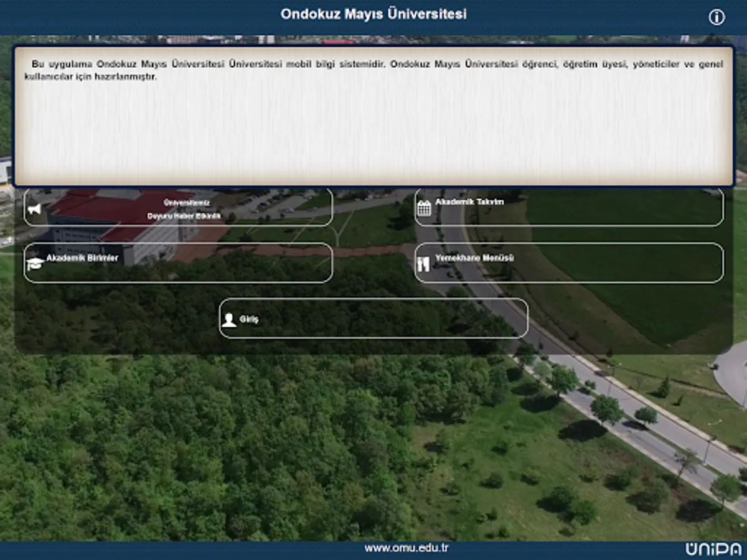Open Yemekhane Menüsü
Image resolution: width=747 pixels, height=560 pixels.
(569, 263)
